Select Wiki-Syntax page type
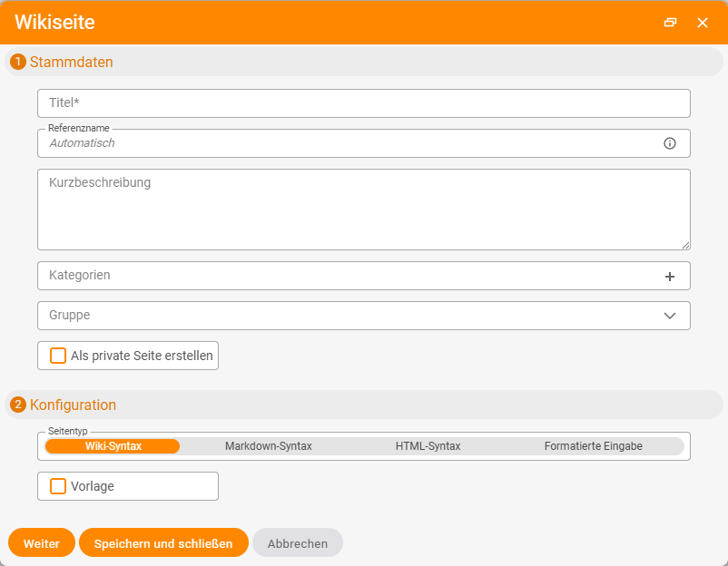This screenshot has width=728, height=566. click(113, 446)
